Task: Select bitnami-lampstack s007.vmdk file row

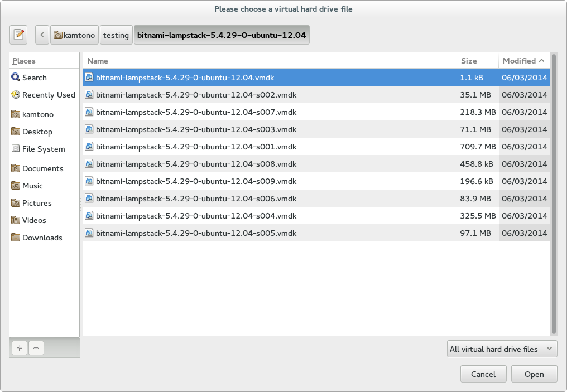Action: point(195,112)
